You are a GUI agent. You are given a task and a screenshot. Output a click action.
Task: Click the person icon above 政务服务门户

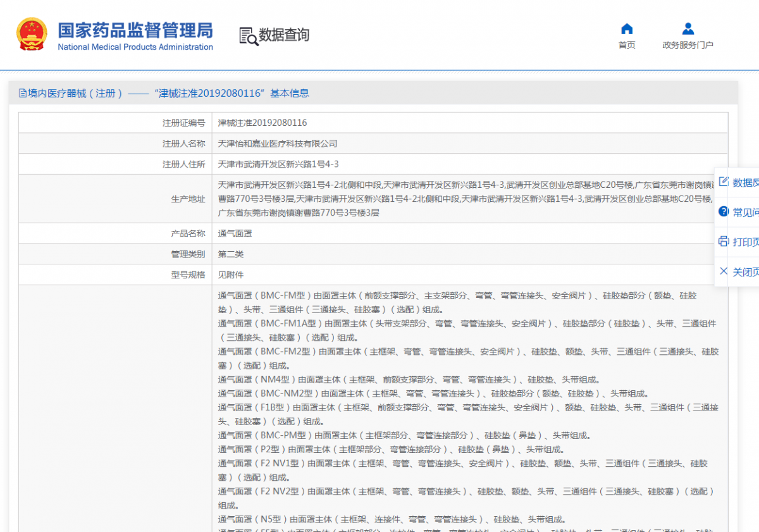688,28
